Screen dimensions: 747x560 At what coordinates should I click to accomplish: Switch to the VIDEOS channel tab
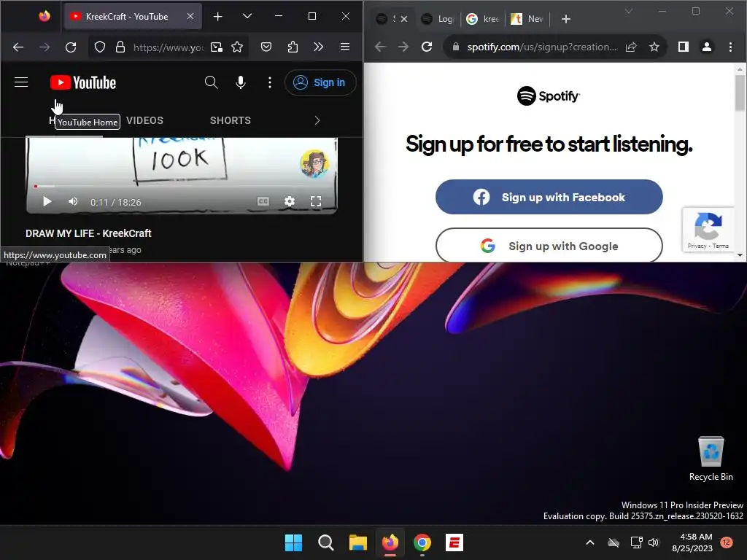click(x=145, y=120)
